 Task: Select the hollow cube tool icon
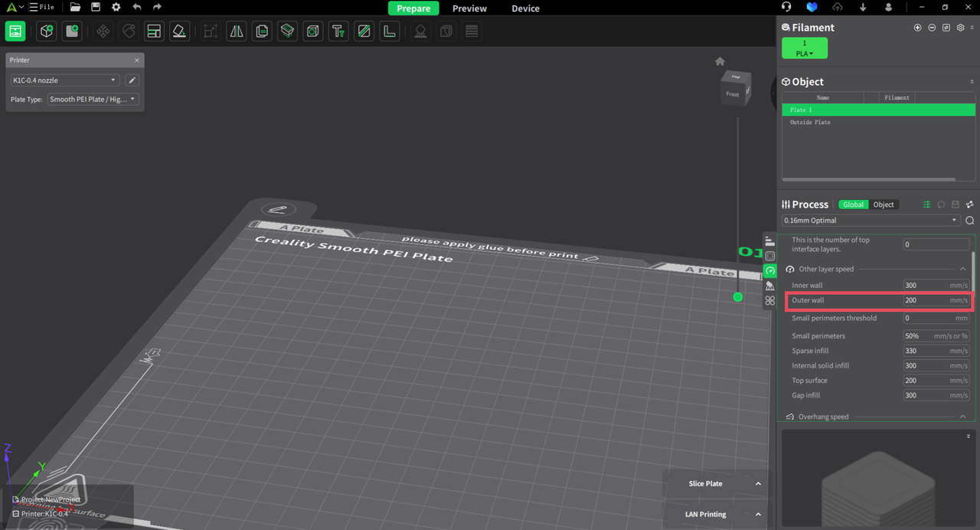(312, 31)
